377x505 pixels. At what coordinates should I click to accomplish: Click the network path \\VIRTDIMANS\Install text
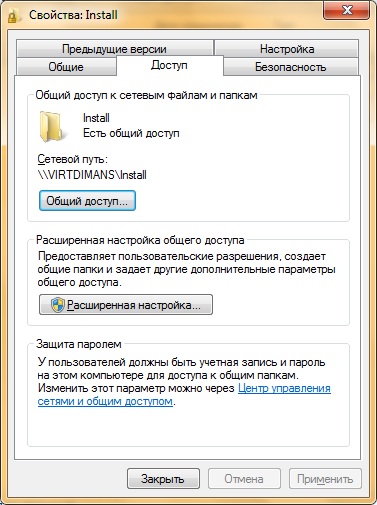pyautogui.click(x=92, y=175)
